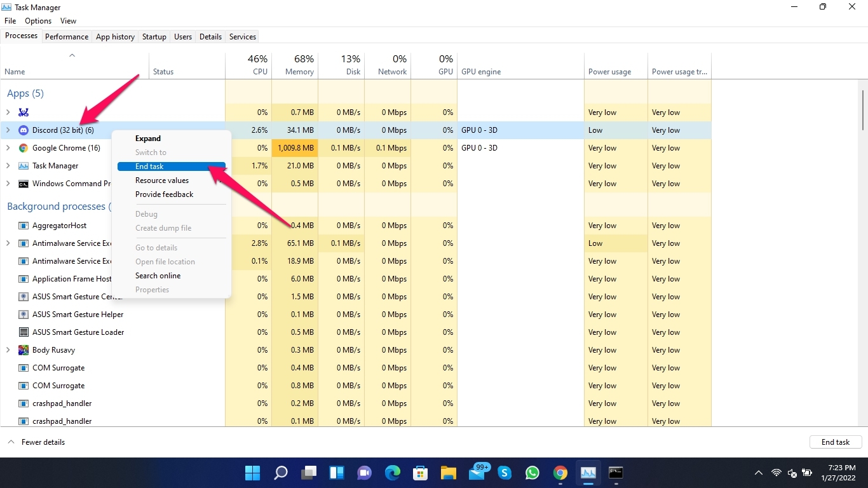
Task: Open the Windows Start menu
Action: pyautogui.click(x=252, y=473)
